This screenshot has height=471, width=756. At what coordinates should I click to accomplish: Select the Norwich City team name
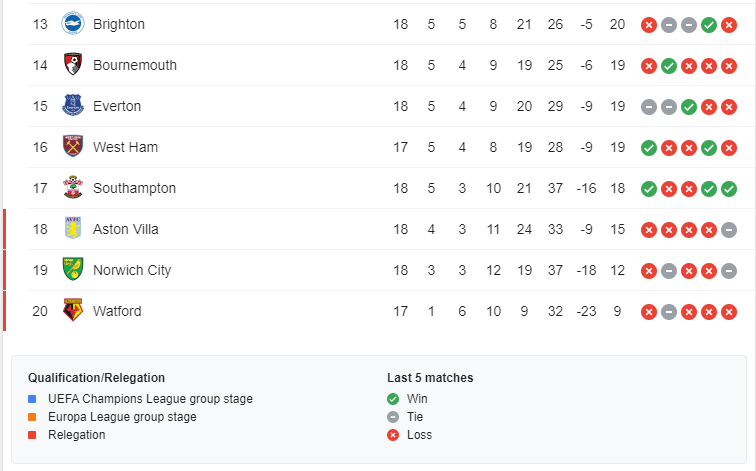132,270
